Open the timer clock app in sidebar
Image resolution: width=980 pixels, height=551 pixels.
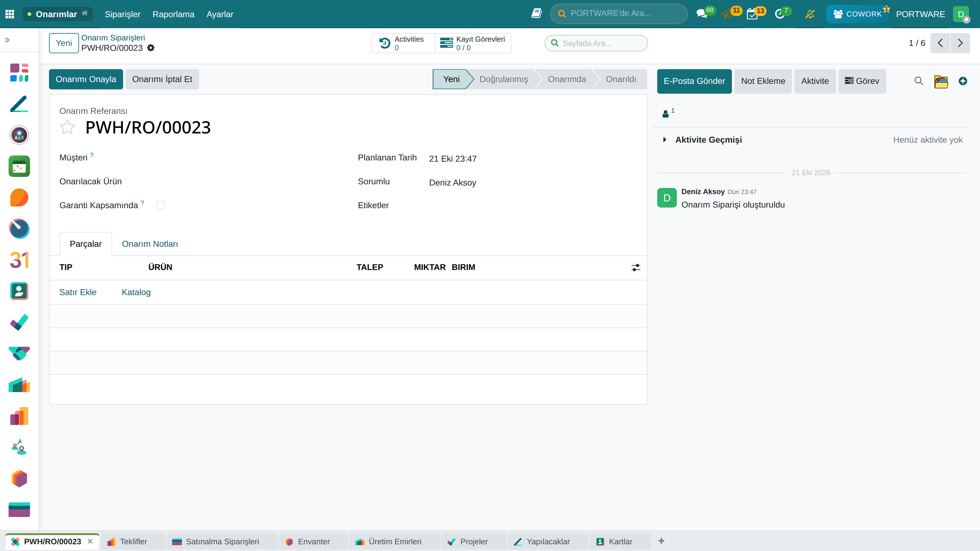click(19, 229)
